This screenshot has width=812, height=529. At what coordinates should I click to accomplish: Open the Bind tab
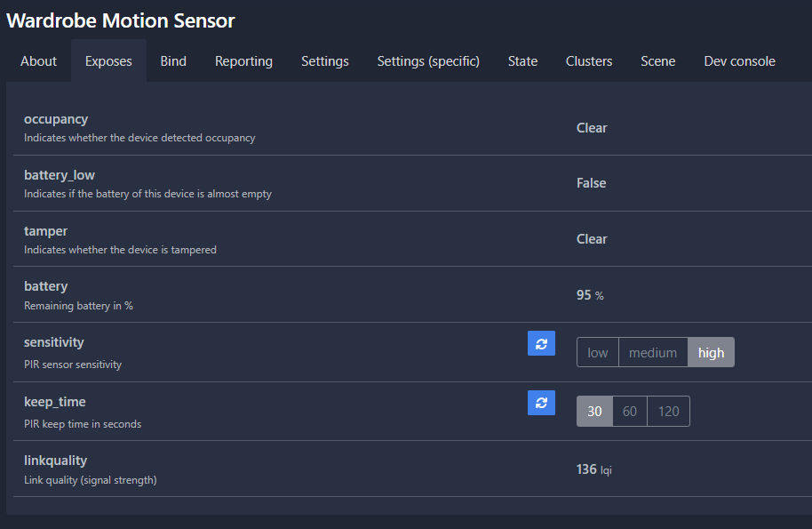[173, 60]
